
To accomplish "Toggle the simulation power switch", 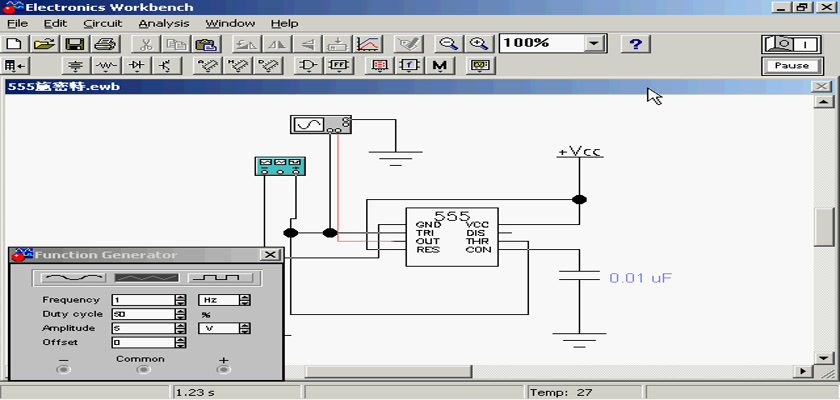I will tap(791, 44).
